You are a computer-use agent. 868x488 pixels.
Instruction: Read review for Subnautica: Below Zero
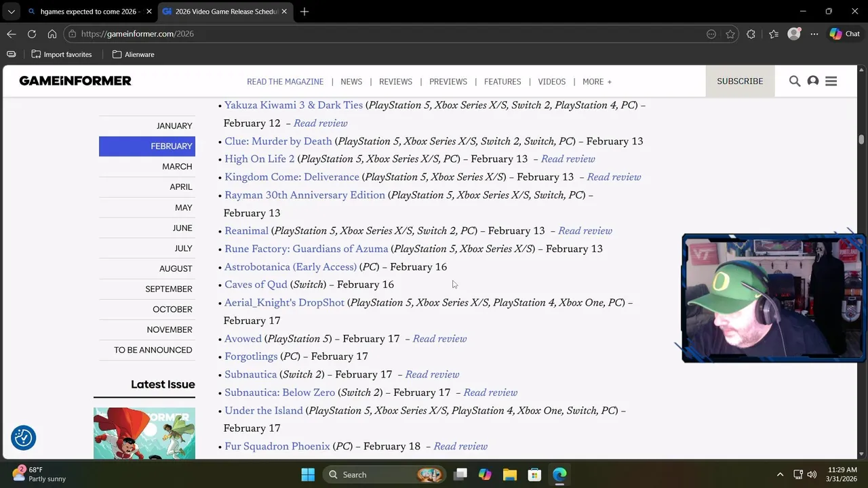click(490, 392)
